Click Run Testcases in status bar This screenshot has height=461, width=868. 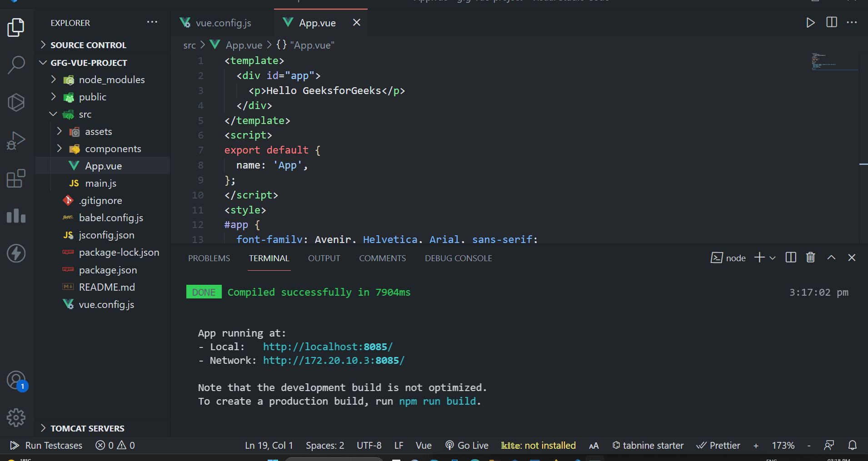click(46, 446)
